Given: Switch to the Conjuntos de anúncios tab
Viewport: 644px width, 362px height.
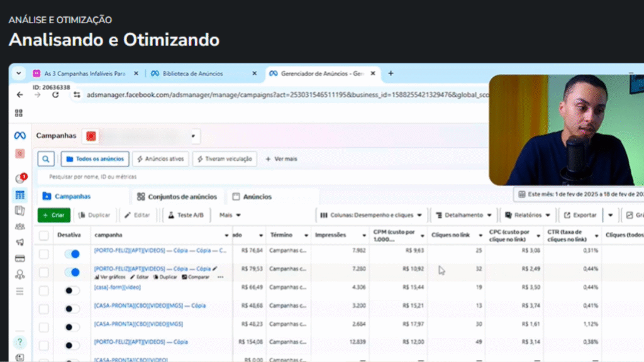Looking at the screenshot, I should click(x=177, y=197).
